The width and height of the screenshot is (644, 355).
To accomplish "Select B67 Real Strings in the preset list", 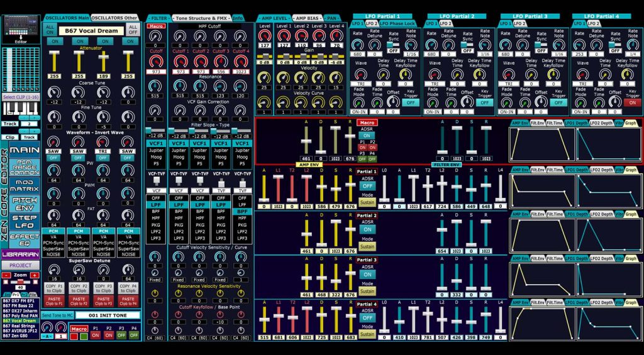I will click(x=19, y=326).
